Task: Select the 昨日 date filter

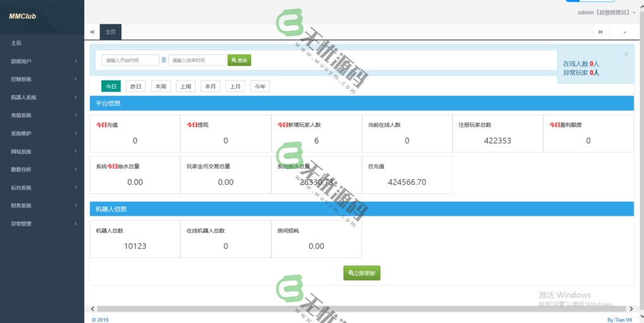Action: point(136,86)
